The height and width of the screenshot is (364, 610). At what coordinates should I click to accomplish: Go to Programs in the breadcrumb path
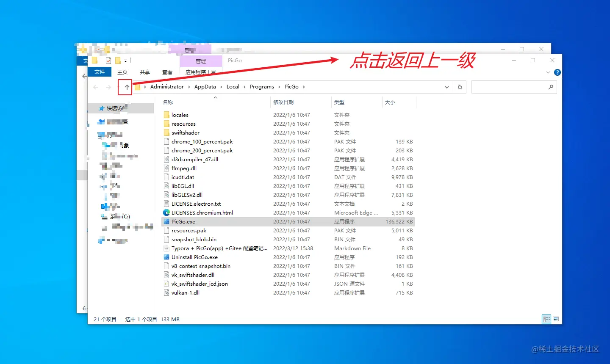(262, 87)
